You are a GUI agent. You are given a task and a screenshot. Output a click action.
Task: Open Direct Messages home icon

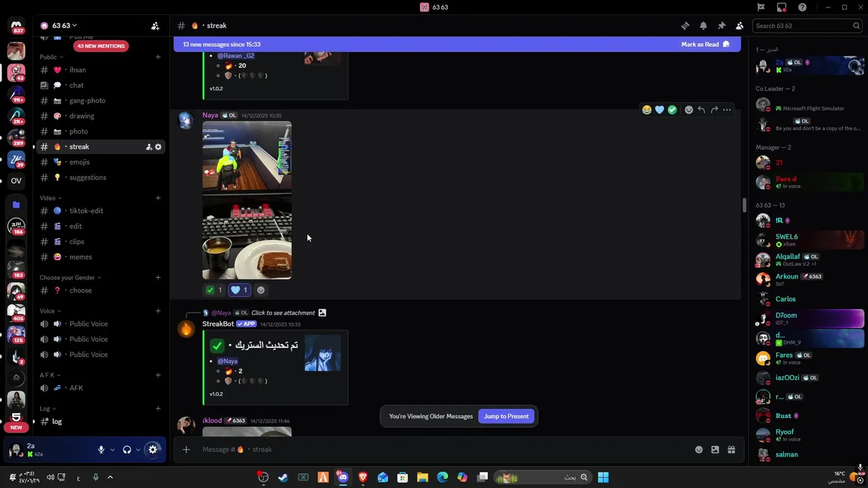pos(16,27)
